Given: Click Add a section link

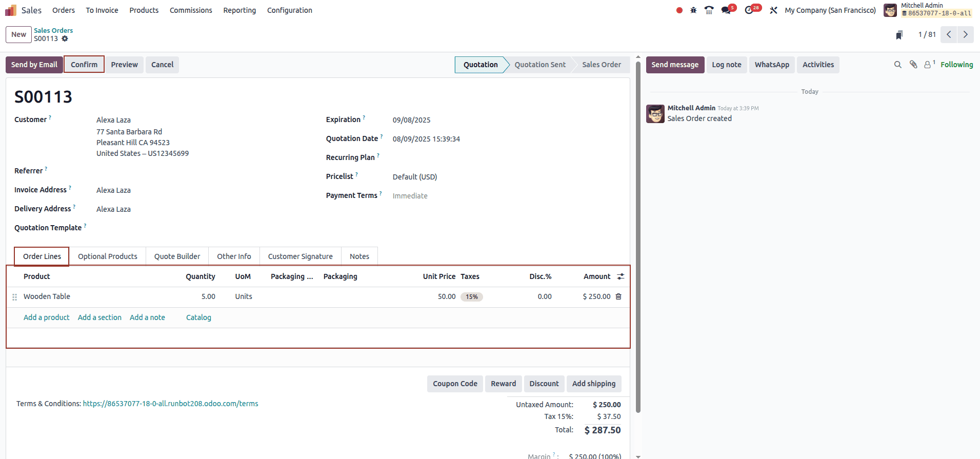Looking at the screenshot, I should (x=99, y=317).
